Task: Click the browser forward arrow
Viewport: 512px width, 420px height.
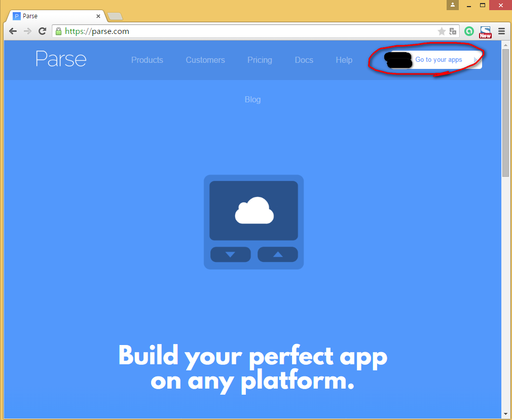Action: click(x=27, y=31)
